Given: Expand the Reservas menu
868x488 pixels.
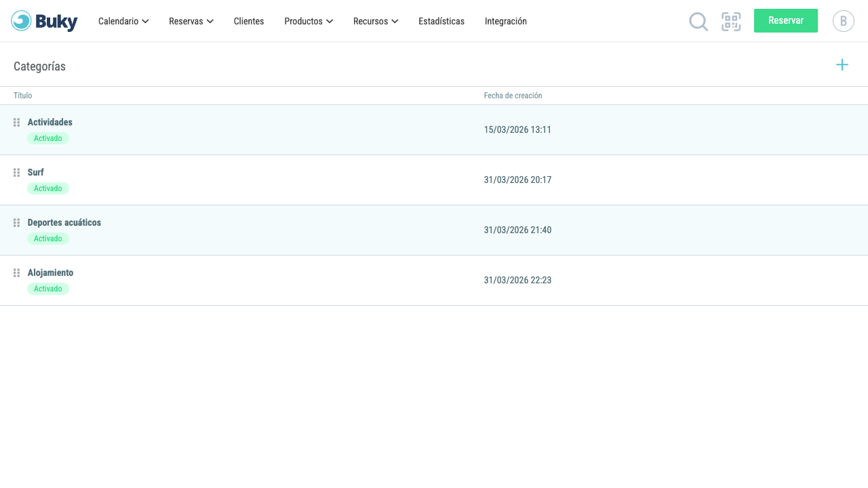Looking at the screenshot, I should [x=191, y=21].
